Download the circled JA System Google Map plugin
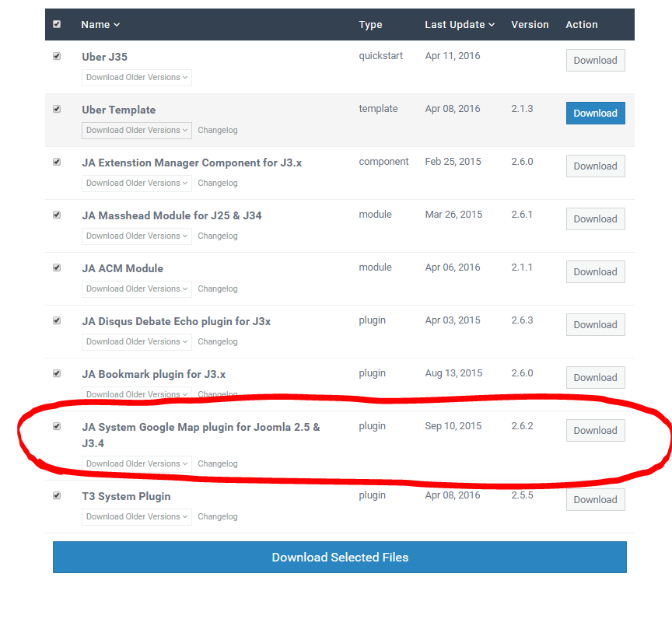The image size is (672, 619). [595, 430]
